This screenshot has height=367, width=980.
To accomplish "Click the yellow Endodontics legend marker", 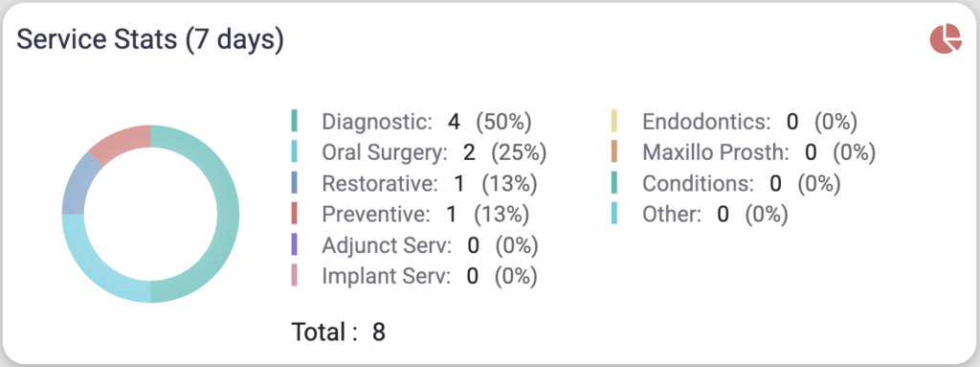I will pos(614,121).
